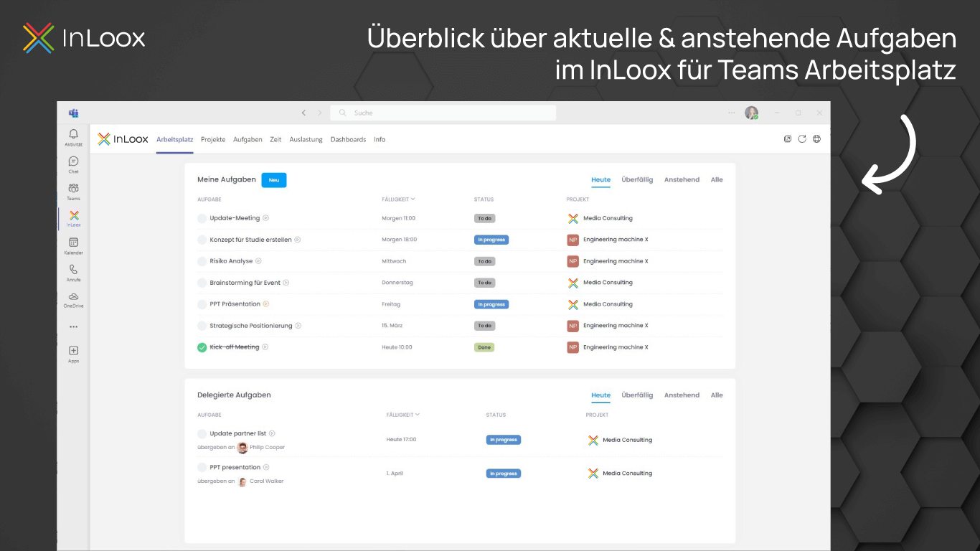
Task: Select the Arbeitsplatz tab
Action: click(175, 139)
